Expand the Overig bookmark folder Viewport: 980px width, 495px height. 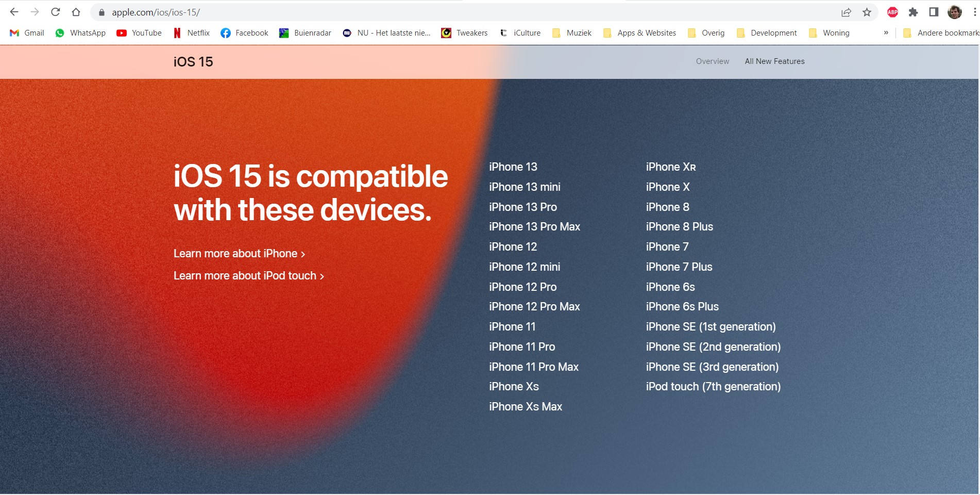[x=706, y=33]
